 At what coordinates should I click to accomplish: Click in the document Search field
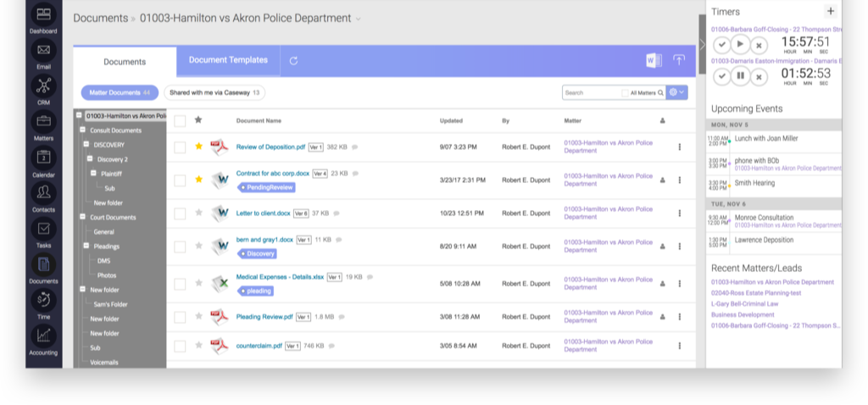click(x=591, y=93)
